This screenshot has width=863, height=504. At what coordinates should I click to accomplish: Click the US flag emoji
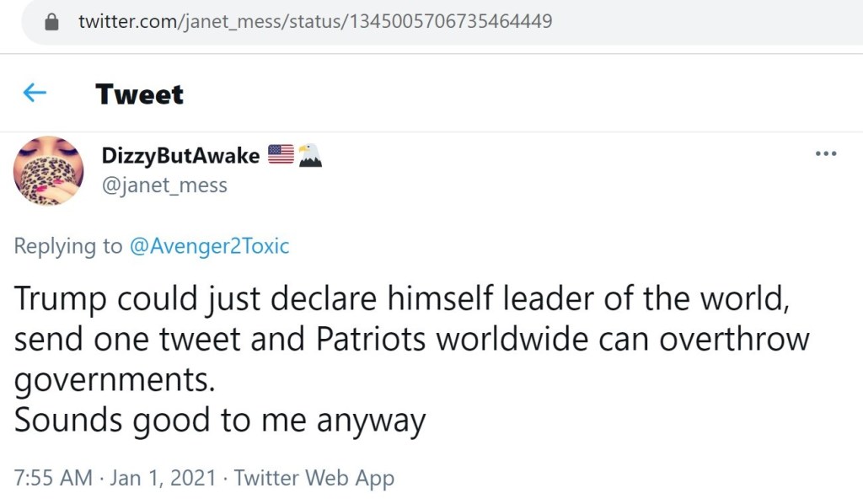tap(281, 154)
